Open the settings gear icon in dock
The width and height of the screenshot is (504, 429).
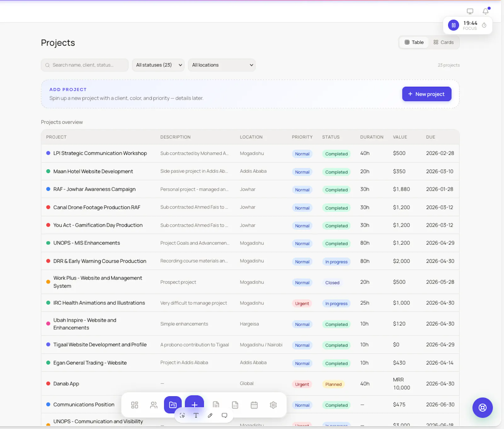tap(273, 405)
